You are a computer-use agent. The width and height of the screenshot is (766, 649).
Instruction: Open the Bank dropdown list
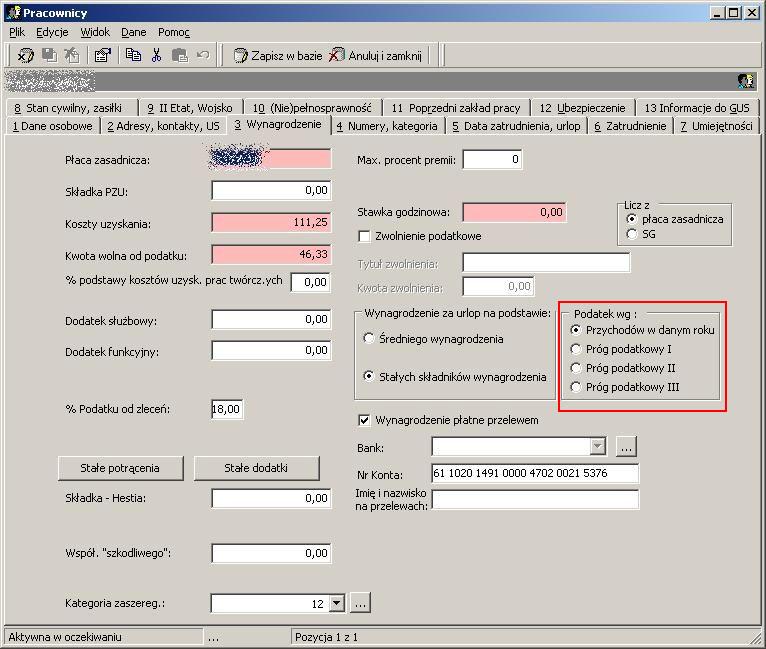pyautogui.click(x=597, y=446)
